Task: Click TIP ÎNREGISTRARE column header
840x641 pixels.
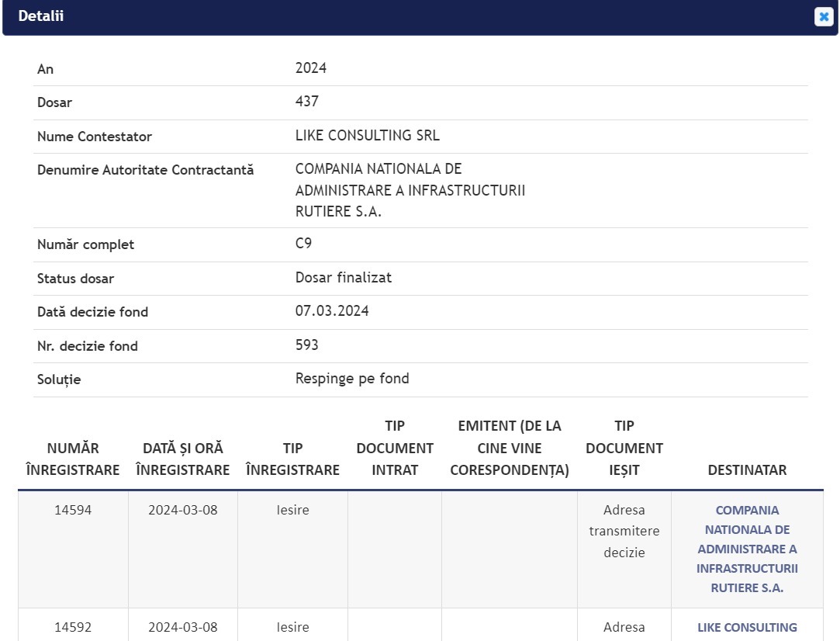Action: 292,459
